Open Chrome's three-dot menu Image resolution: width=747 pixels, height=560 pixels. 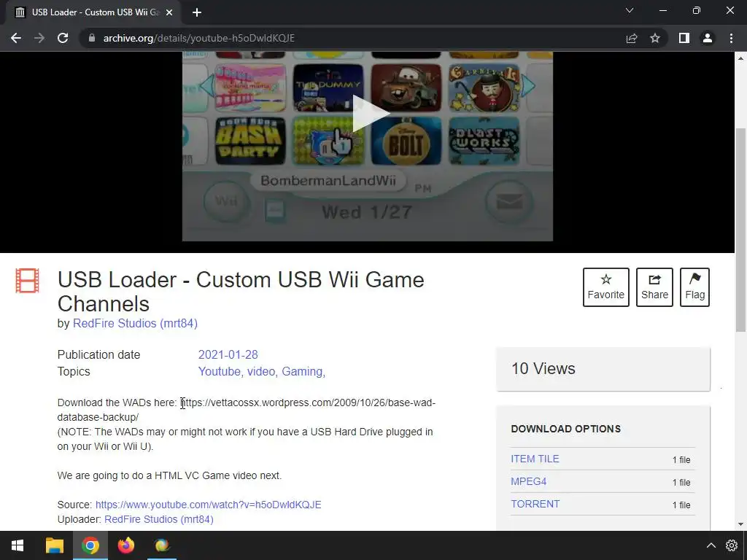coord(731,38)
